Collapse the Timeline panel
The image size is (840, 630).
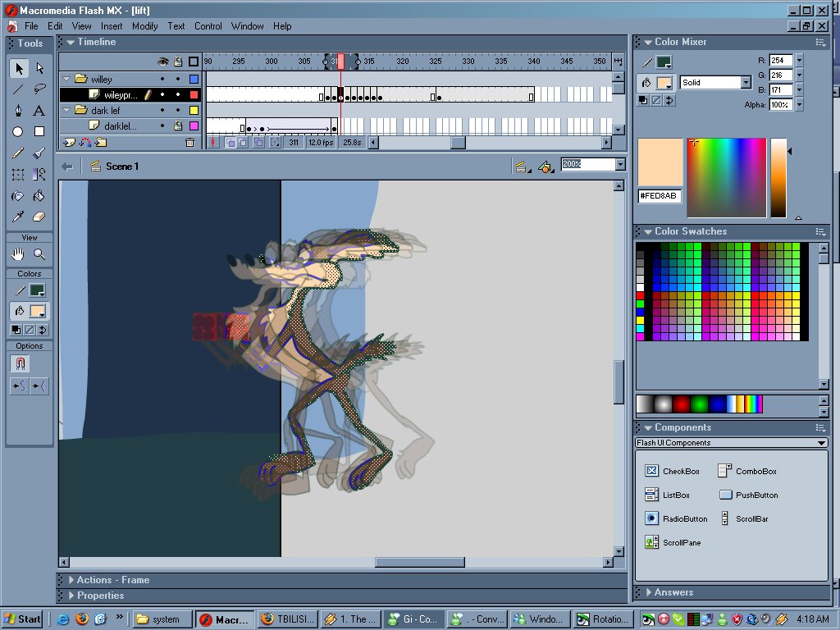pos(71,42)
